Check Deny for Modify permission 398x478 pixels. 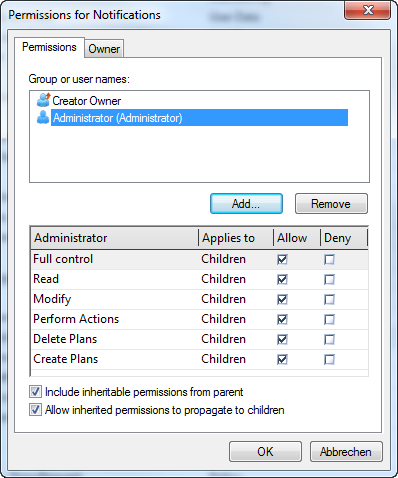point(329,299)
